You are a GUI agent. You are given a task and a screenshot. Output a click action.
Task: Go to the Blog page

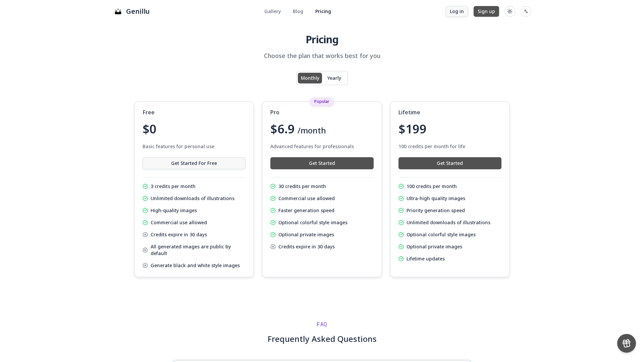(x=298, y=11)
